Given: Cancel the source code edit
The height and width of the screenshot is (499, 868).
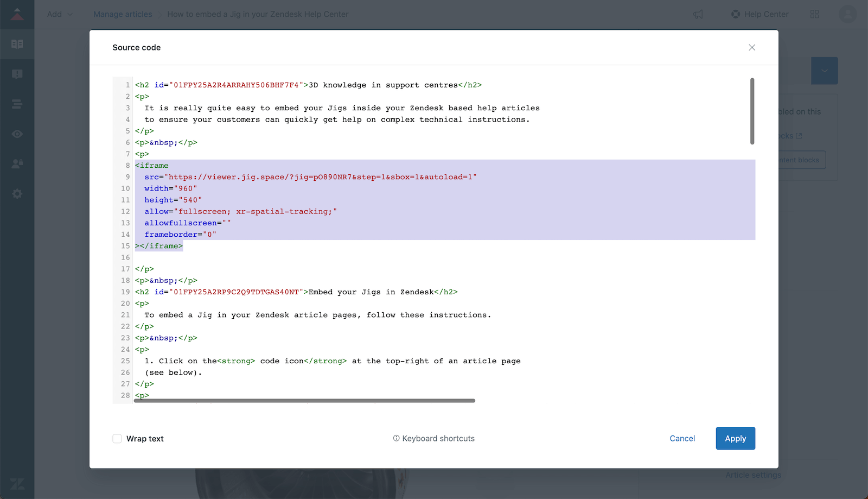Looking at the screenshot, I should click(x=682, y=438).
